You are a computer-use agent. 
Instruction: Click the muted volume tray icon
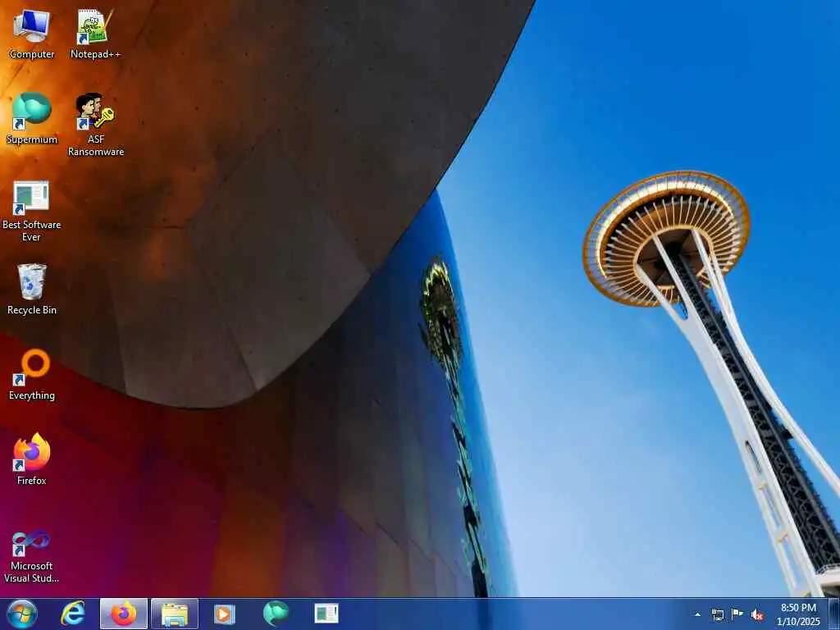(757, 614)
